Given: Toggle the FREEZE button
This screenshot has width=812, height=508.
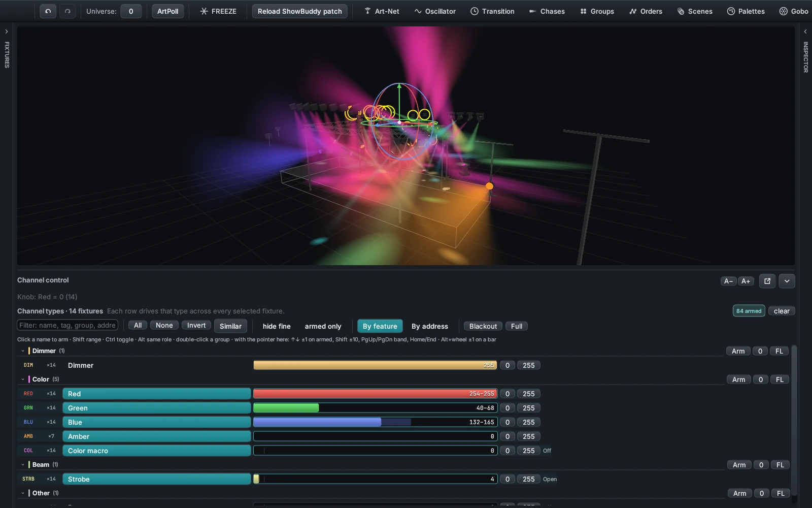Looking at the screenshot, I should [218, 11].
